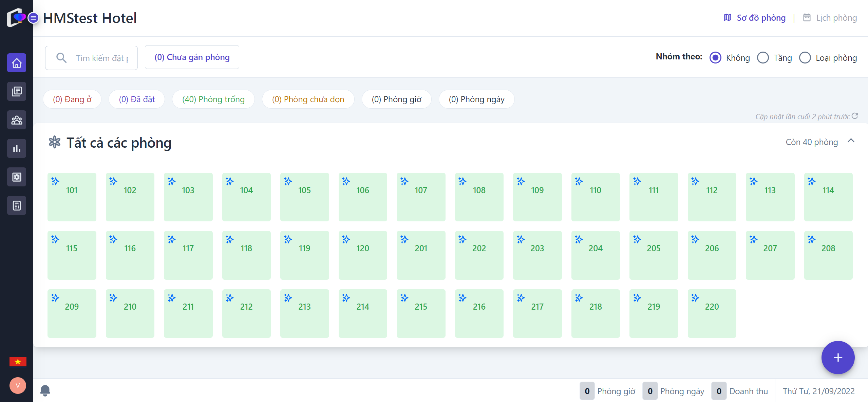Open the bookings list sidebar icon
This screenshot has width=868, height=402.
[x=17, y=91]
